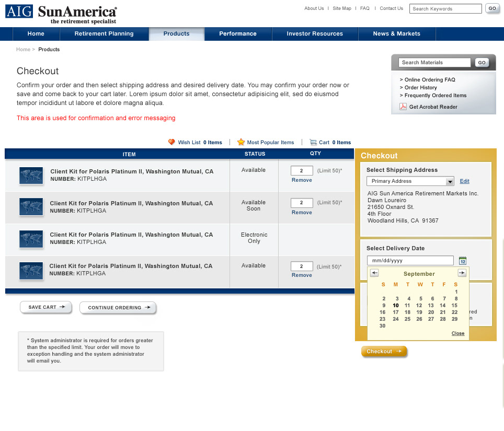This screenshot has width=504, height=431.
Task: Click the QTY column header
Action: click(315, 154)
